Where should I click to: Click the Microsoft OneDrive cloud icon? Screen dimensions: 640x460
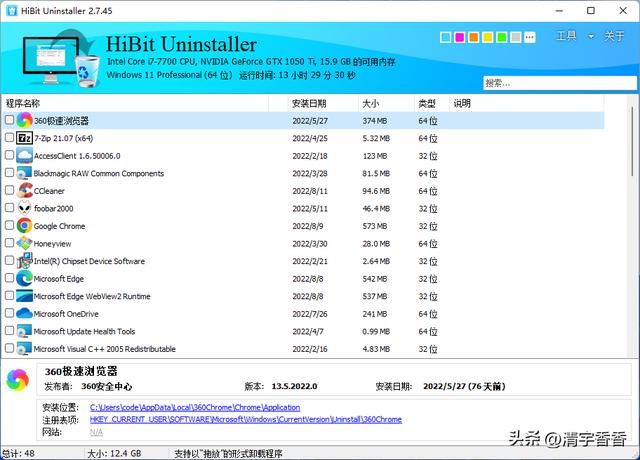pyautogui.click(x=24, y=313)
